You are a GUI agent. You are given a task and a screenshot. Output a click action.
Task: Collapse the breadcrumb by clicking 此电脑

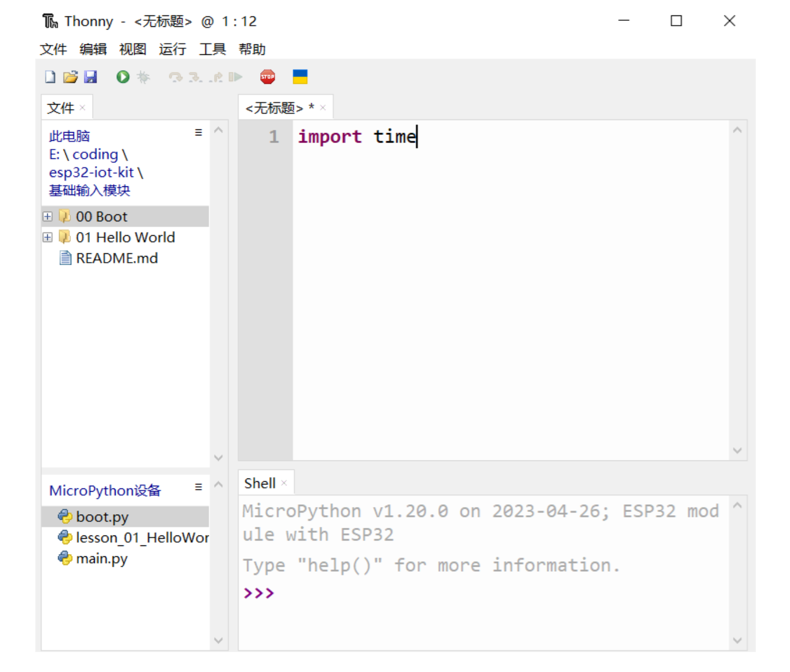(x=69, y=136)
